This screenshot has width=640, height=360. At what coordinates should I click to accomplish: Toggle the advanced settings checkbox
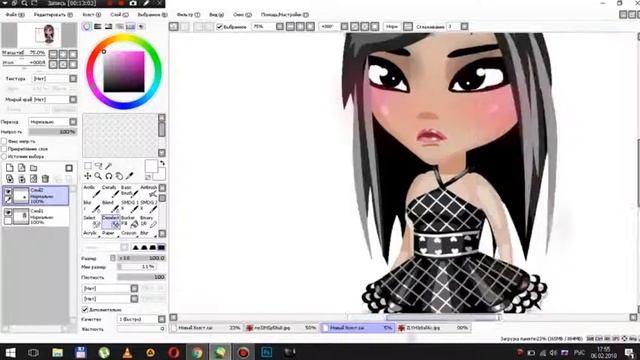click(x=85, y=310)
